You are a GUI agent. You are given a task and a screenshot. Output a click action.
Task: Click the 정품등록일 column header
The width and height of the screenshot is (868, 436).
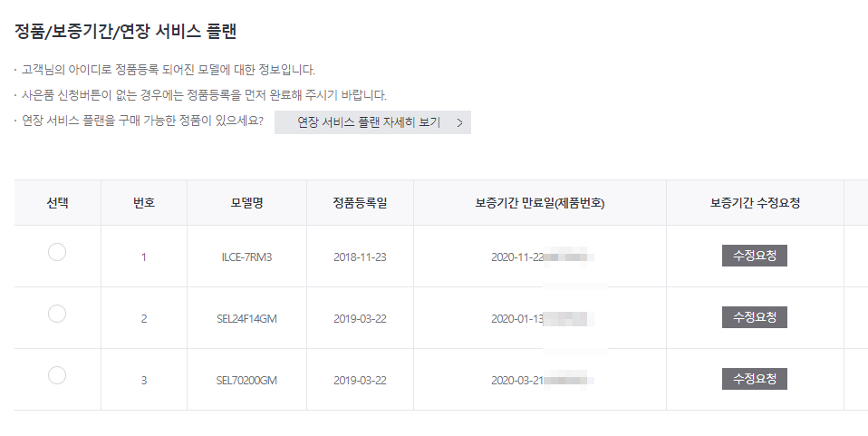tap(360, 203)
